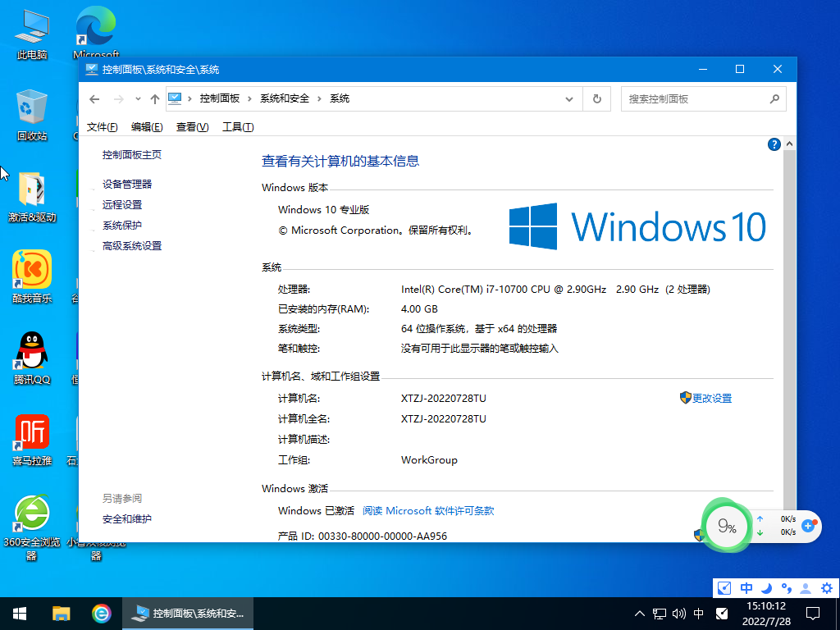Screen dimensions: 840x630
Task: Launch Microsoft Edge from the taskbar
Action: 102,613
